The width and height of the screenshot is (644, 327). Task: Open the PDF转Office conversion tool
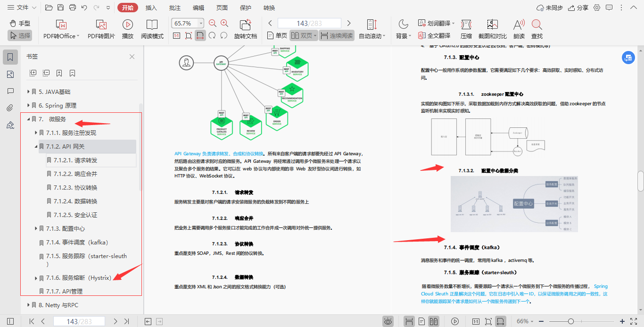60,28
